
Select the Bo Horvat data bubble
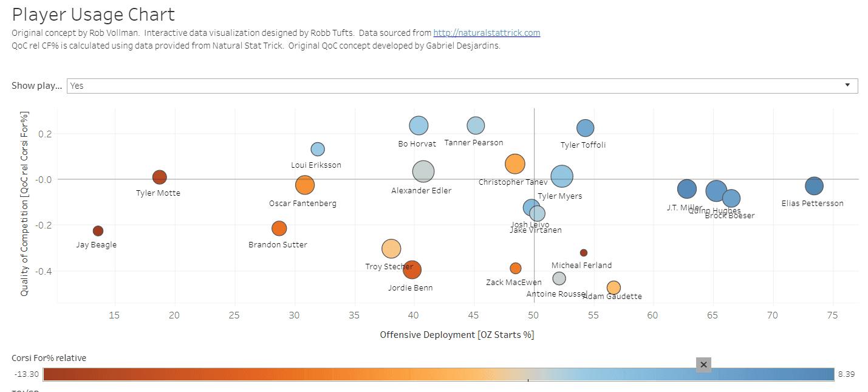[419, 125]
